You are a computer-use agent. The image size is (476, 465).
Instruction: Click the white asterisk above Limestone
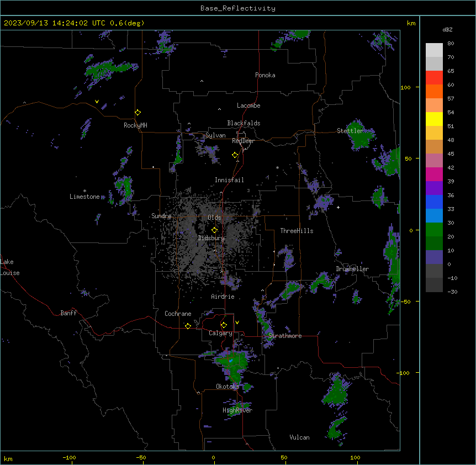84,191
